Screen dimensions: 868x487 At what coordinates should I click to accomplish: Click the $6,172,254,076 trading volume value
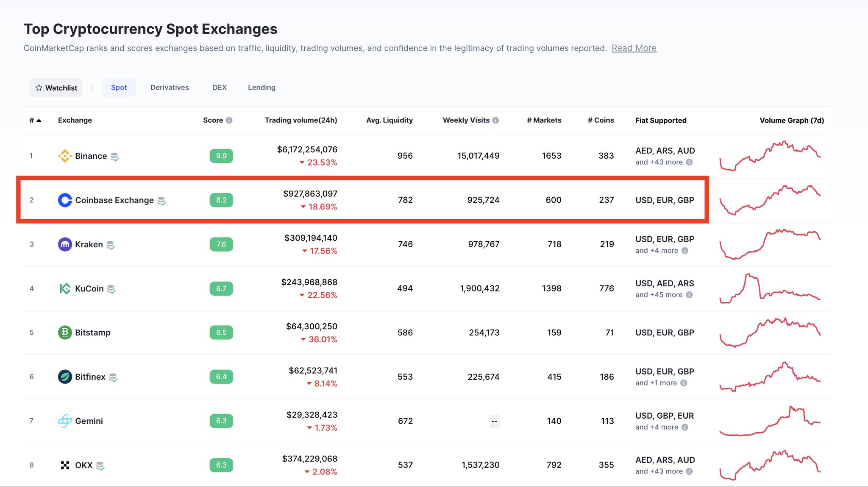point(307,149)
